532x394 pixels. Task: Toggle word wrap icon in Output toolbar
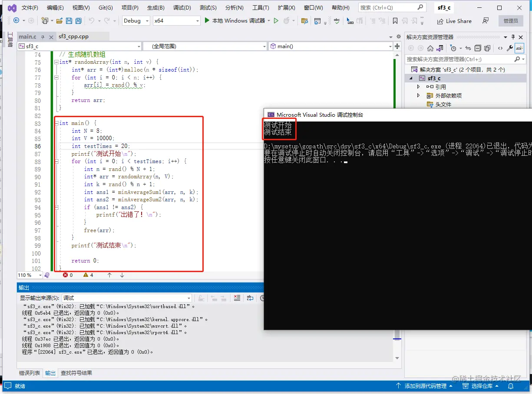250,298
